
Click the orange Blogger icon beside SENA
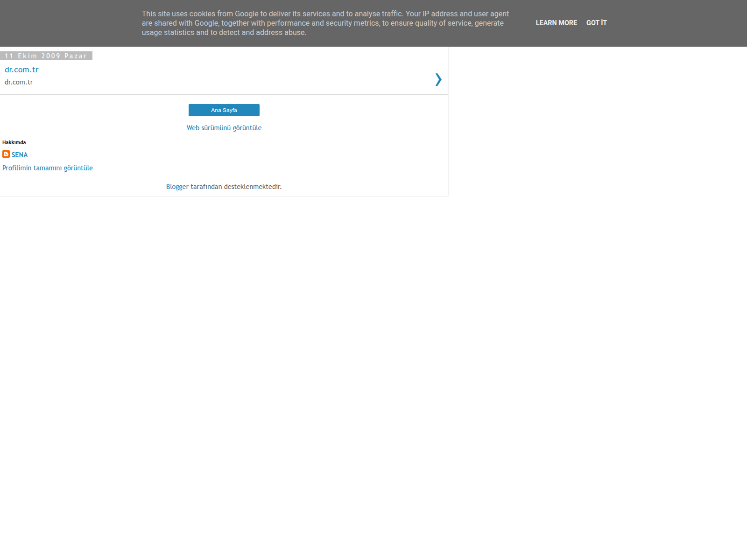6,154
